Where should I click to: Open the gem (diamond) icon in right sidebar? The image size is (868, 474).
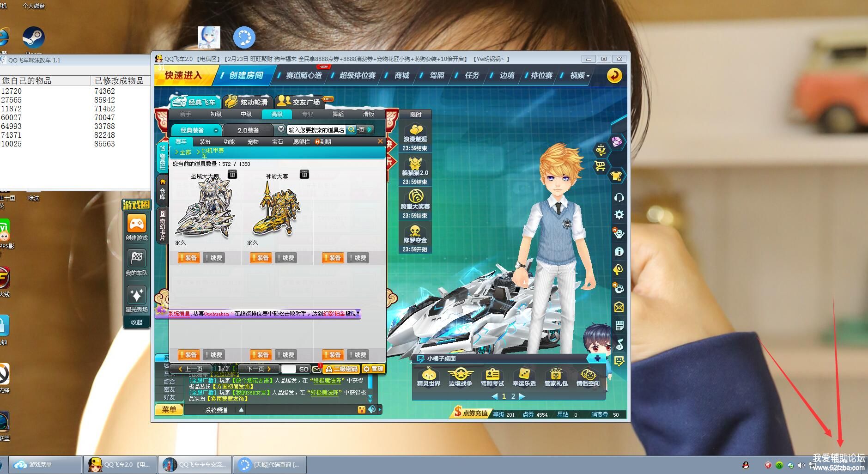pyautogui.click(x=618, y=141)
